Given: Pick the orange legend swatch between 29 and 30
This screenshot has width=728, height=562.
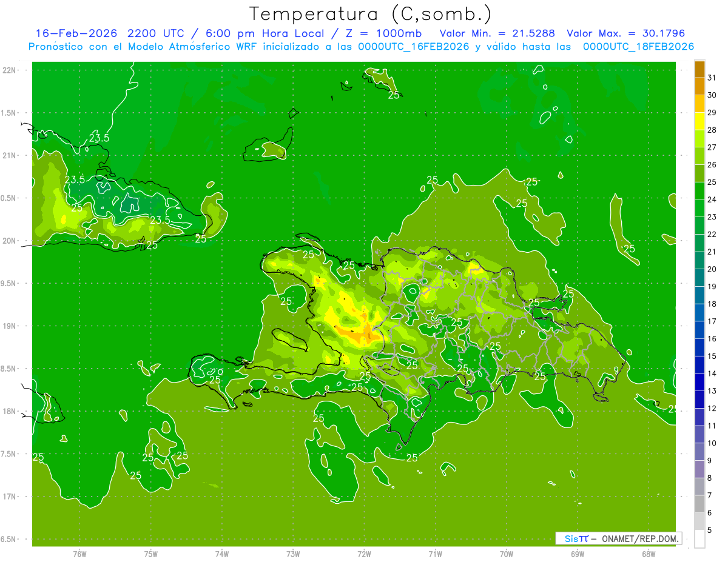Looking at the screenshot, I should [699, 104].
